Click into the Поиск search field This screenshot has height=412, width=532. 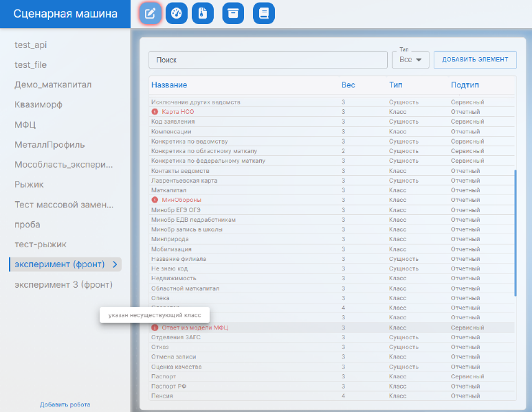pos(268,60)
